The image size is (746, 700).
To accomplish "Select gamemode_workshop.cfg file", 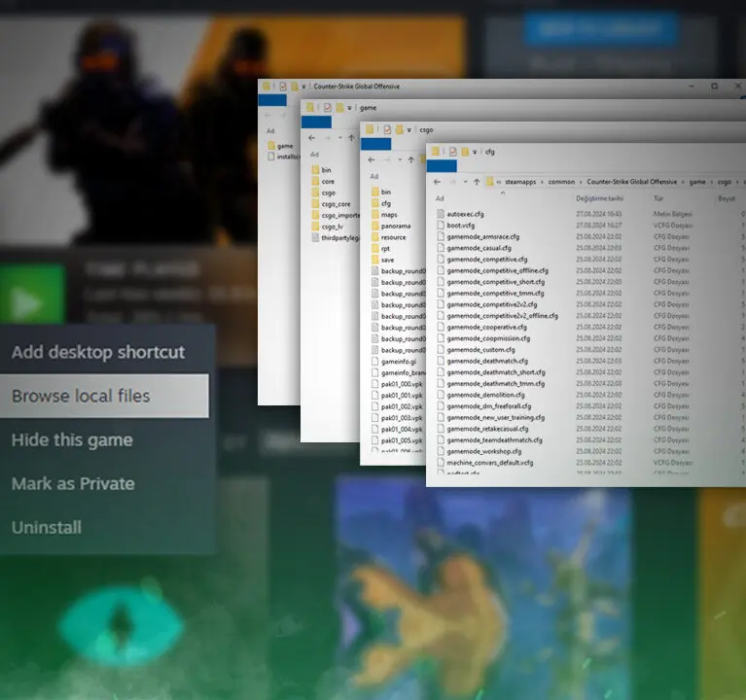I will point(480,451).
